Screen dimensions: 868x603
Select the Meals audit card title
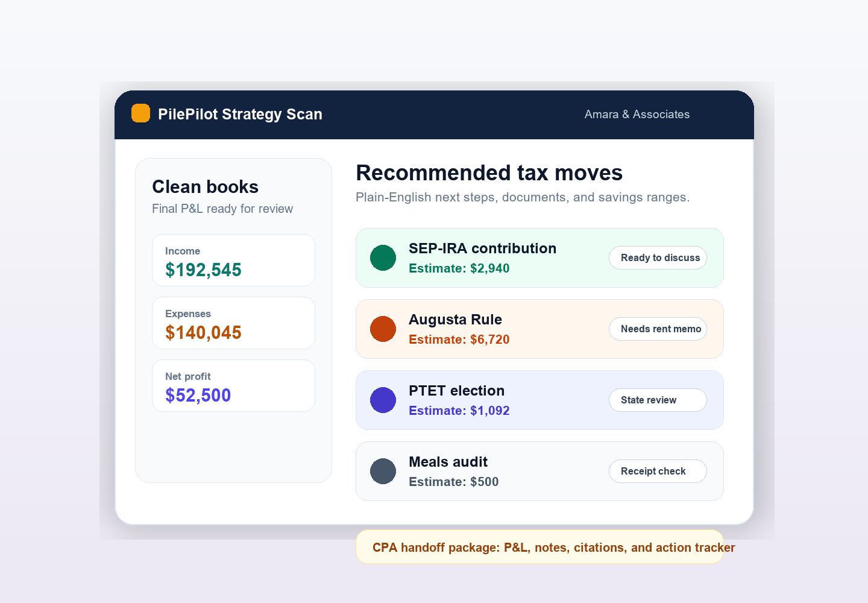pyautogui.click(x=448, y=462)
